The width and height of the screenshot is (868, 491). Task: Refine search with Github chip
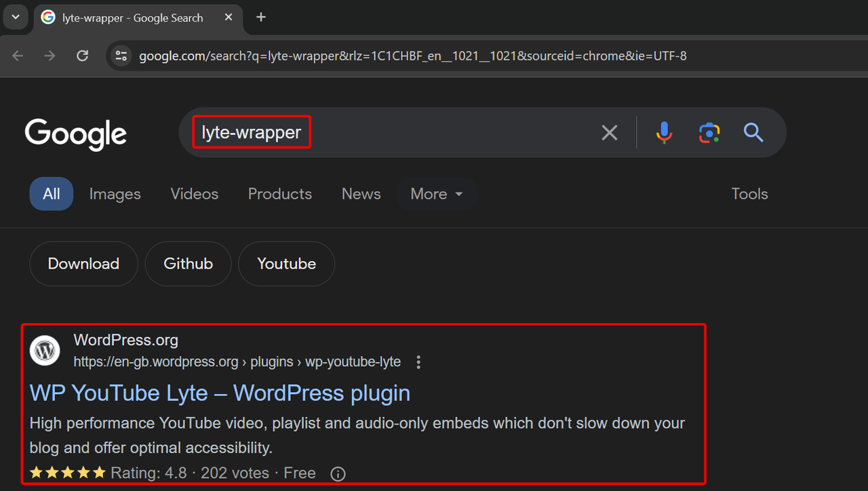point(189,264)
